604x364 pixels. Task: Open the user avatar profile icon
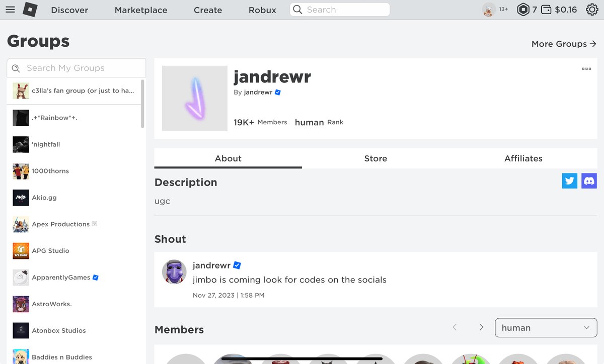click(x=488, y=10)
